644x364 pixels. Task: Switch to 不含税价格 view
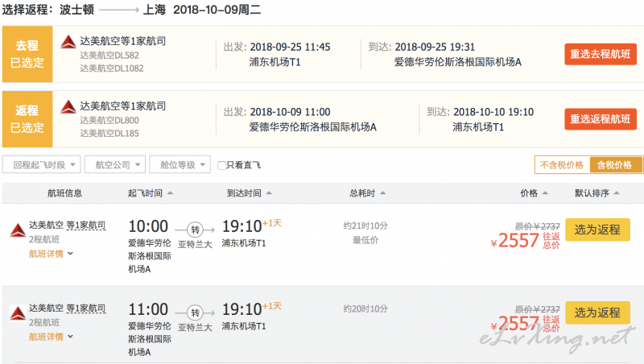pyautogui.click(x=562, y=165)
